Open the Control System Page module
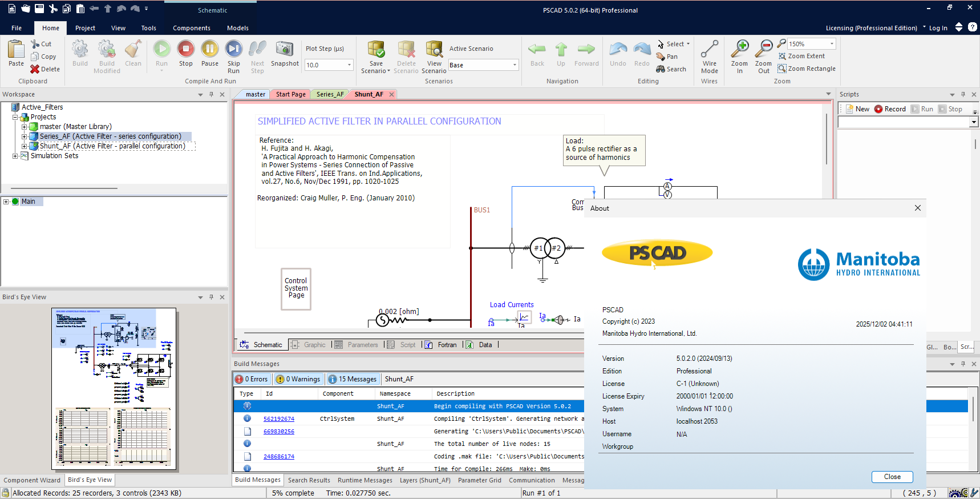The height and width of the screenshot is (499, 980). [x=296, y=289]
